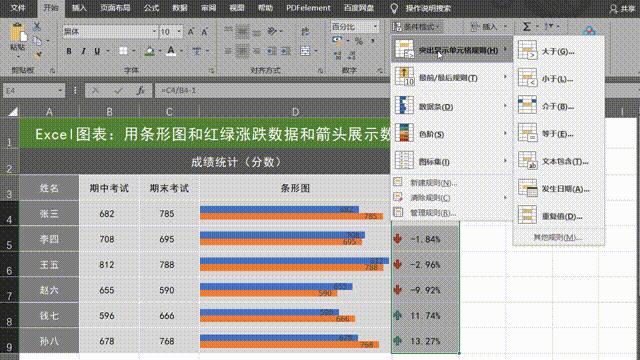Image resolution: width=640 pixels, height=360 pixels.
Task: Open the number format 百分比 dropdown
Action: (x=375, y=27)
